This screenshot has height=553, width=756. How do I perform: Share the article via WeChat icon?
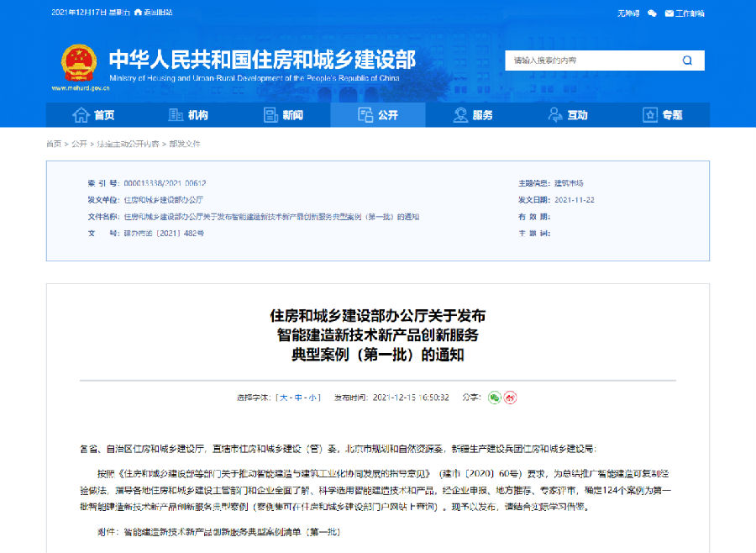[x=495, y=398]
